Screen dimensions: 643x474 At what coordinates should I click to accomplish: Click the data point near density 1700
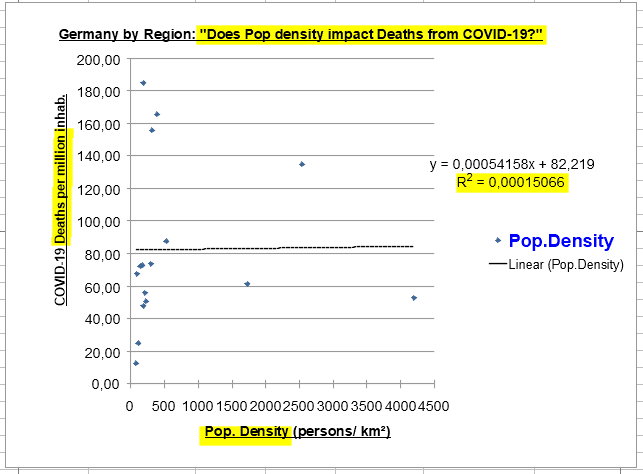[247, 284]
